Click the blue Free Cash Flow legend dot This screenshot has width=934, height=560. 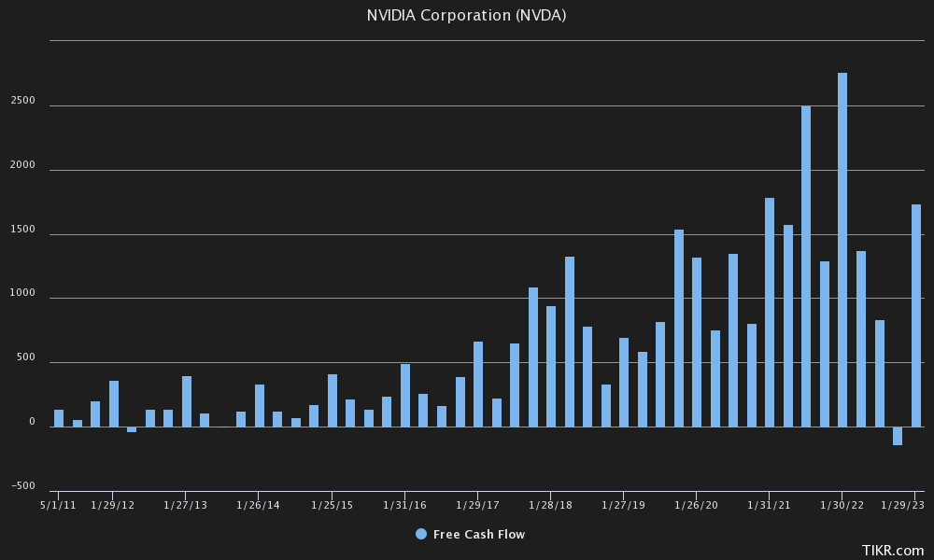point(421,535)
